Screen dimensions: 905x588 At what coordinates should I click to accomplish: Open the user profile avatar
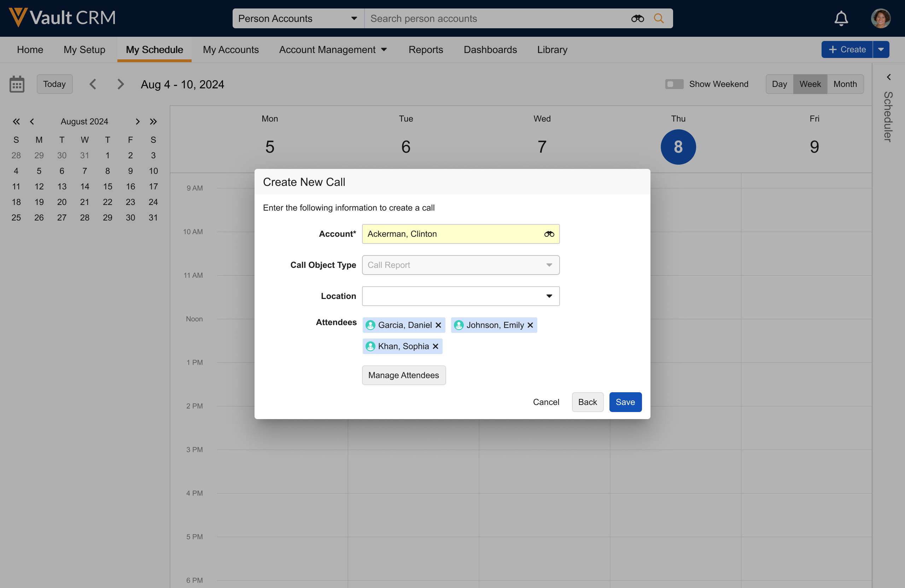pyautogui.click(x=880, y=18)
